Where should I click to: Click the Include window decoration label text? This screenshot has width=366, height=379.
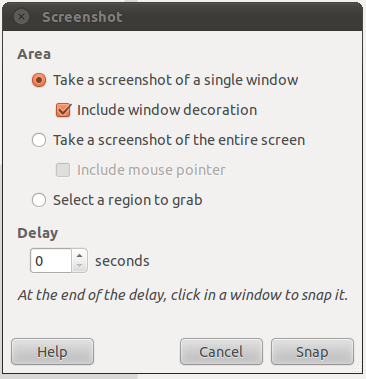pos(167,110)
